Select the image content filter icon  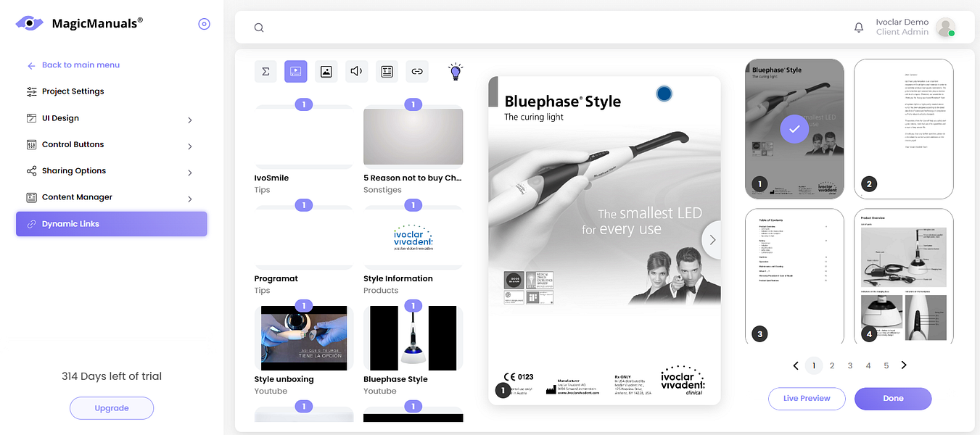point(326,71)
